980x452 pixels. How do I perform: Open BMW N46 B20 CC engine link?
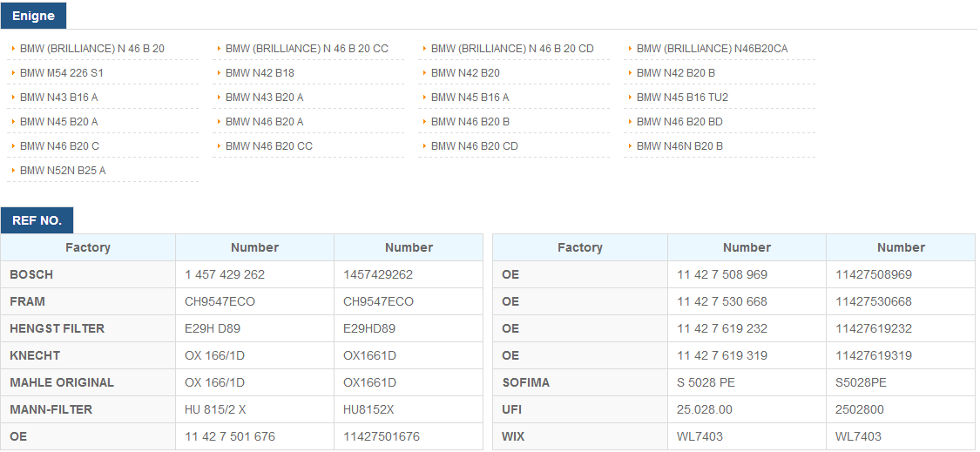point(269,145)
